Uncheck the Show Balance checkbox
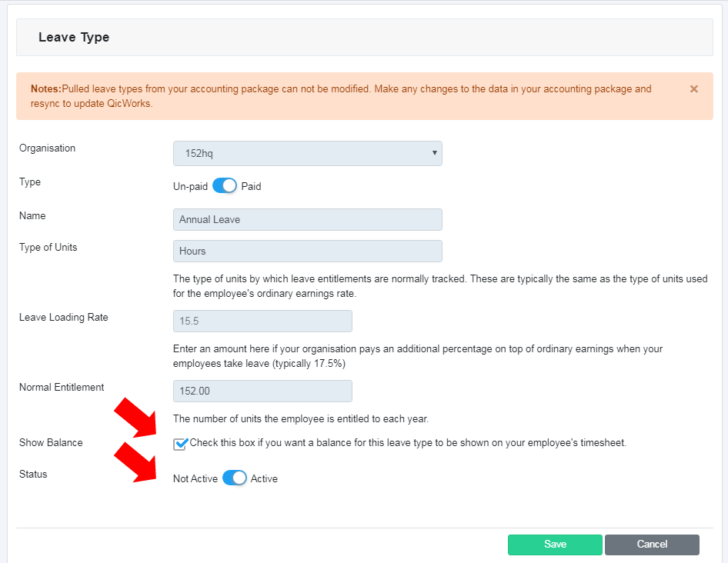Image resolution: width=728 pixels, height=563 pixels. tap(180, 445)
